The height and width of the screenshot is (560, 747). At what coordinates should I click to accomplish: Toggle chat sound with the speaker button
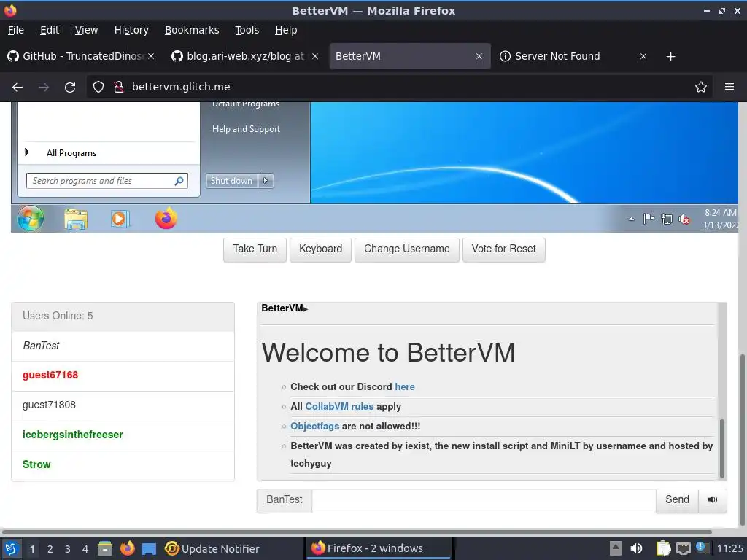click(712, 500)
